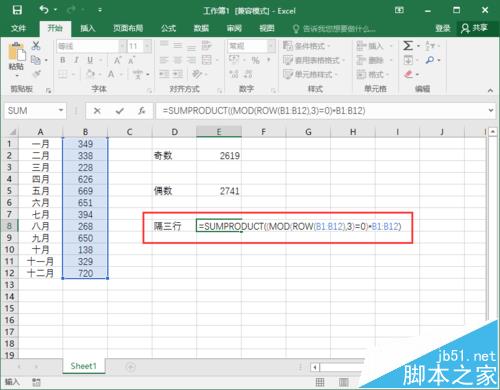Image resolution: width=500 pixels, height=390 pixels.
Task: Click 条件格式 conditional formatting button
Action: coord(307,46)
